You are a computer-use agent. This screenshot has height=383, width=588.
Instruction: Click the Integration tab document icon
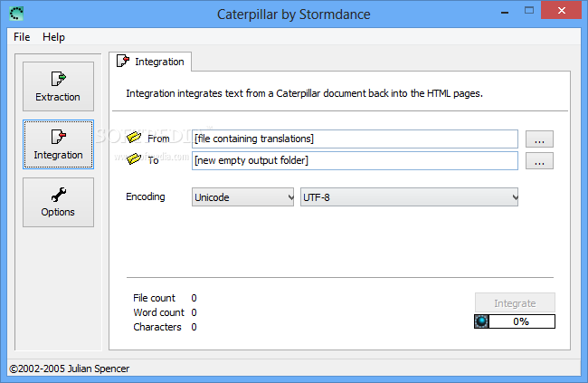tap(123, 62)
